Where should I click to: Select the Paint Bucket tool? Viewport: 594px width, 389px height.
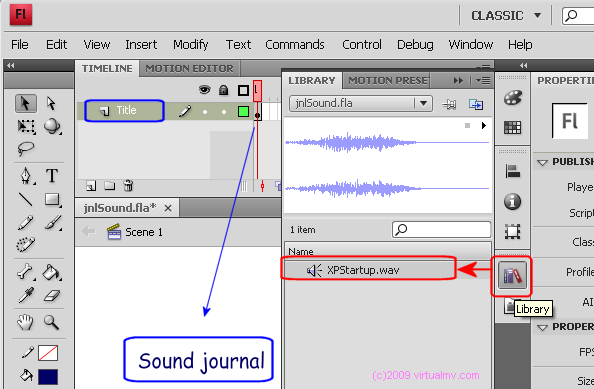52,272
